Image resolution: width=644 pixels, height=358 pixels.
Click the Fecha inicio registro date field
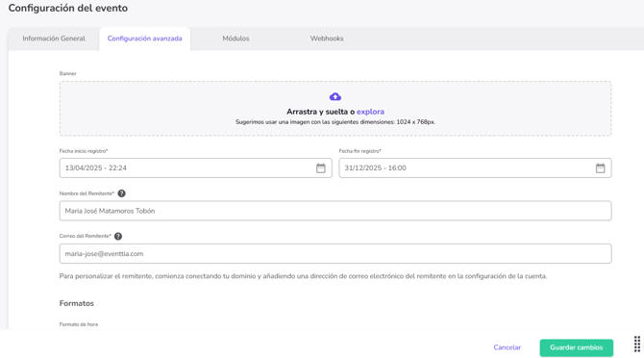tap(195, 168)
